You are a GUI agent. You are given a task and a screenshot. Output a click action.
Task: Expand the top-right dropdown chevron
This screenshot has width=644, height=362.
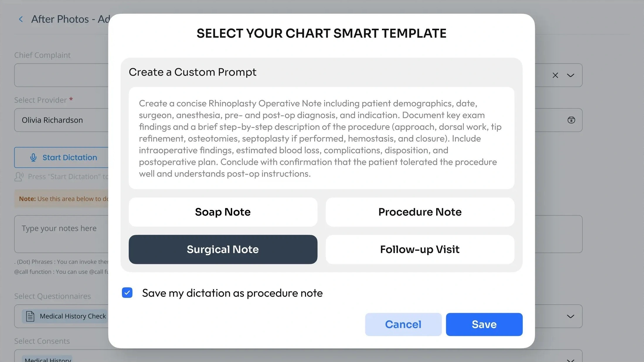[570, 75]
